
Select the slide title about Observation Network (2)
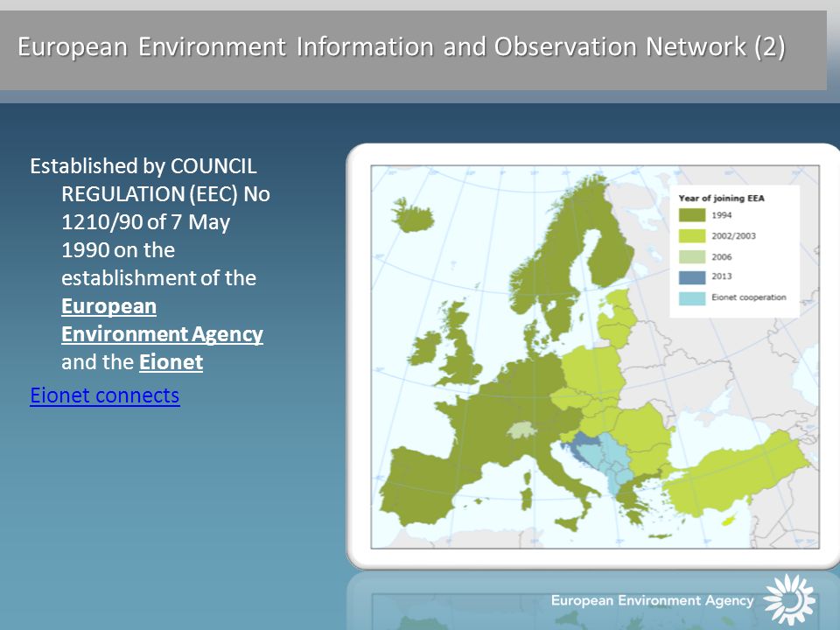coord(402,46)
